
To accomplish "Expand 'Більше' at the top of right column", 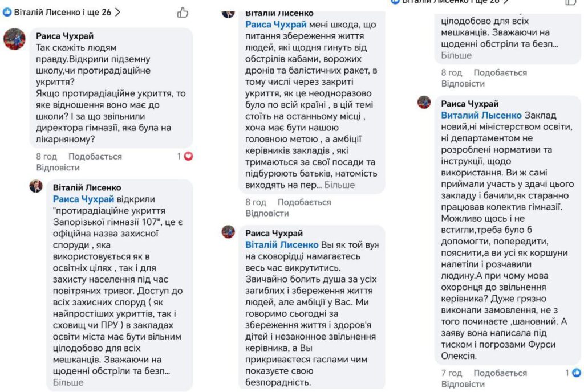I will pyautogui.click(x=456, y=55).
